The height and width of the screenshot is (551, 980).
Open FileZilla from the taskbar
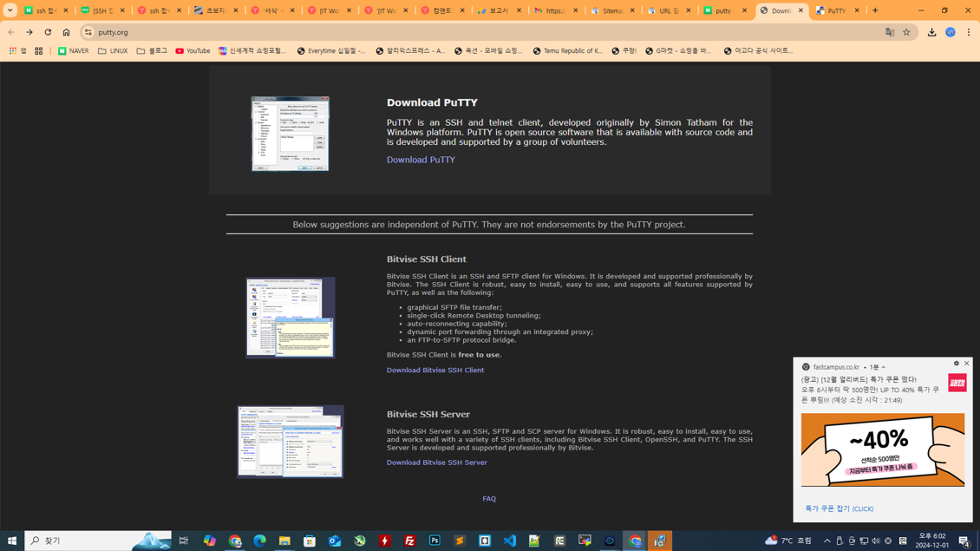(409, 541)
